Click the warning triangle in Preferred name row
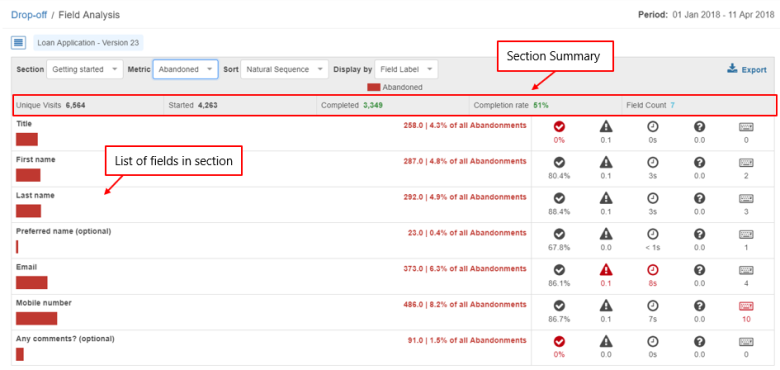The height and width of the screenshot is (370, 780). click(x=605, y=233)
